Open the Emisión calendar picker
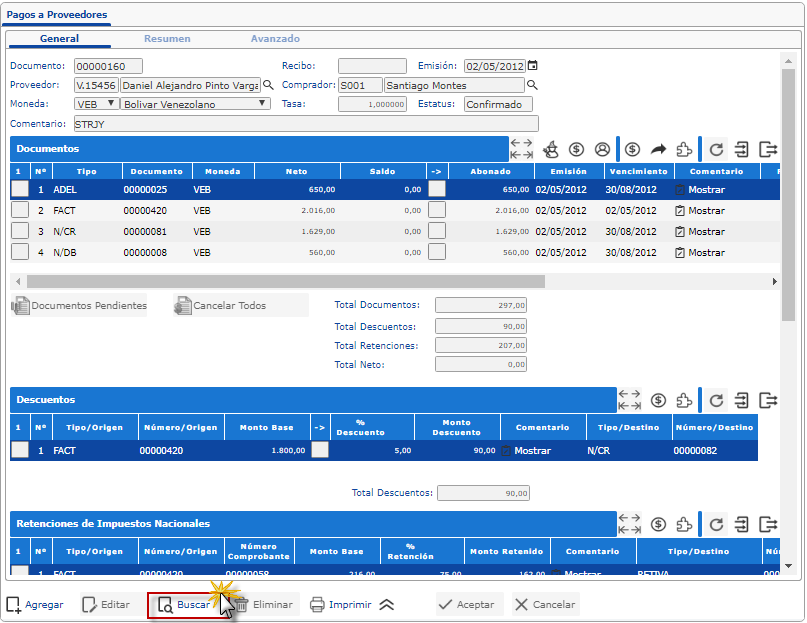This screenshot has height=623, width=807. [x=533, y=66]
